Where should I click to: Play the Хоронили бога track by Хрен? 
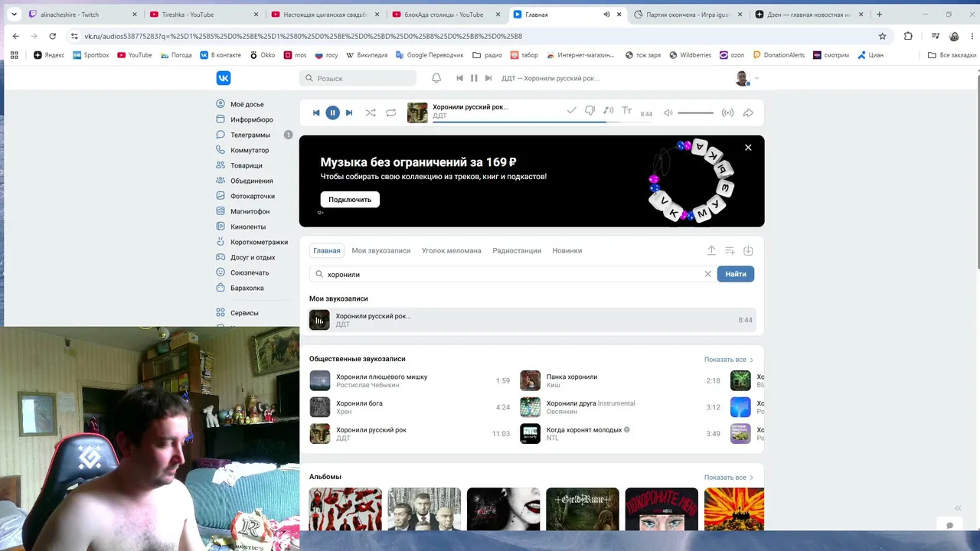pos(410,407)
